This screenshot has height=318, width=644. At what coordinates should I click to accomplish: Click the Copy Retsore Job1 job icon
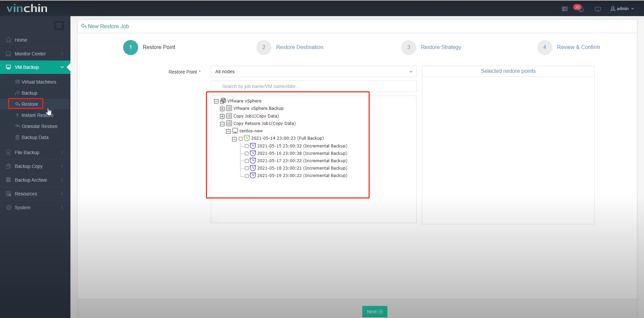tap(229, 123)
